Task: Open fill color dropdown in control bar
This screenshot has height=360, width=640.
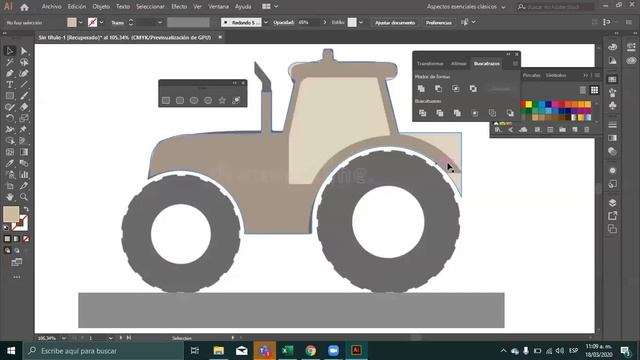Action: pos(80,22)
